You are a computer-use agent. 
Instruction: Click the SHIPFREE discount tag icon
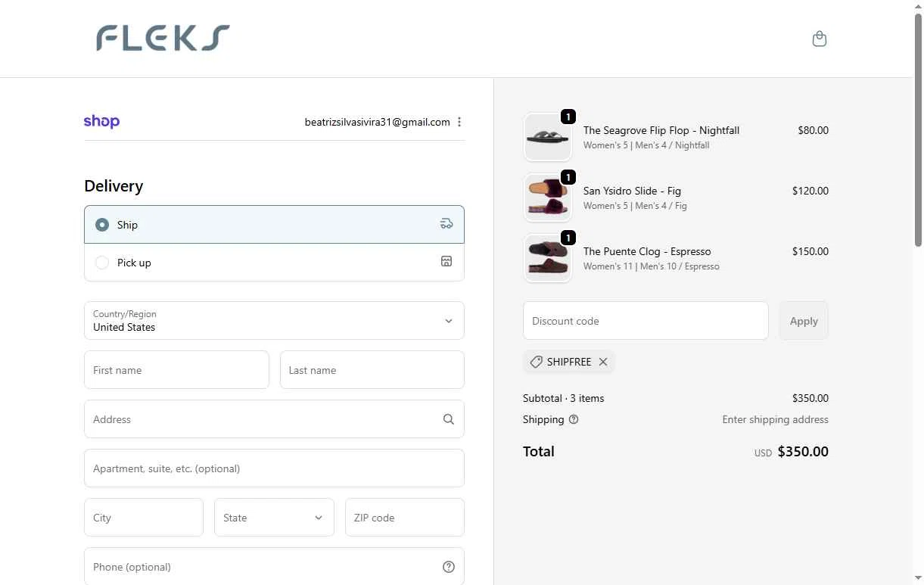(536, 362)
